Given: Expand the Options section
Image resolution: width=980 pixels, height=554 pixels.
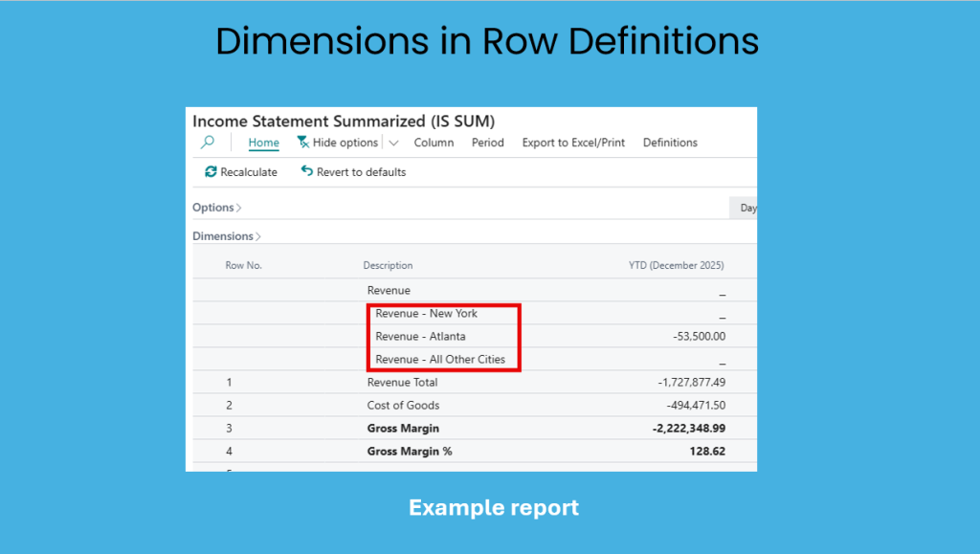Looking at the screenshot, I should [x=216, y=208].
